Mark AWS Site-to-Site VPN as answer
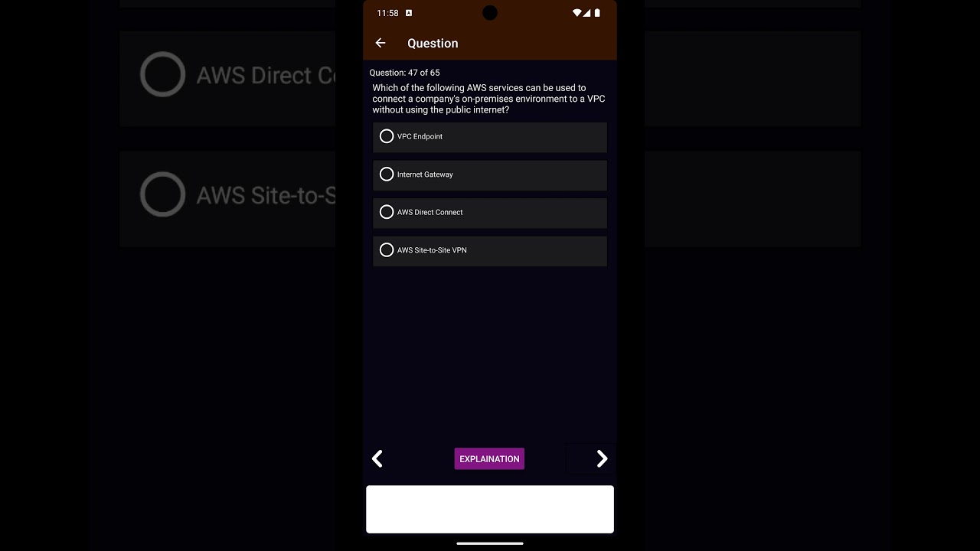Viewport: 980px width, 551px height. (x=490, y=250)
